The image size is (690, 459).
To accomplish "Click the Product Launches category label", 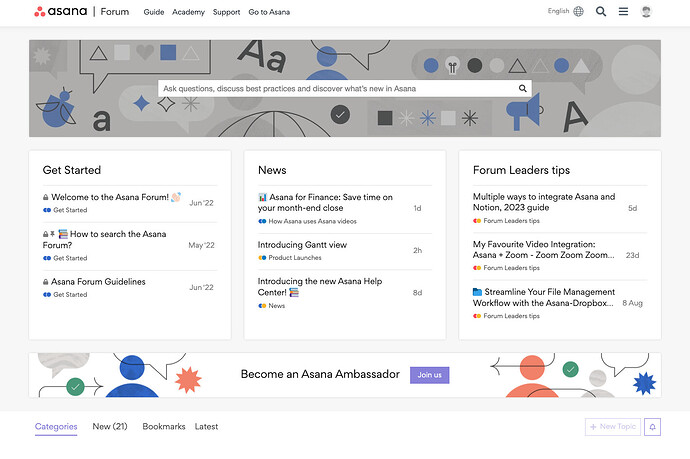I will coord(295,258).
